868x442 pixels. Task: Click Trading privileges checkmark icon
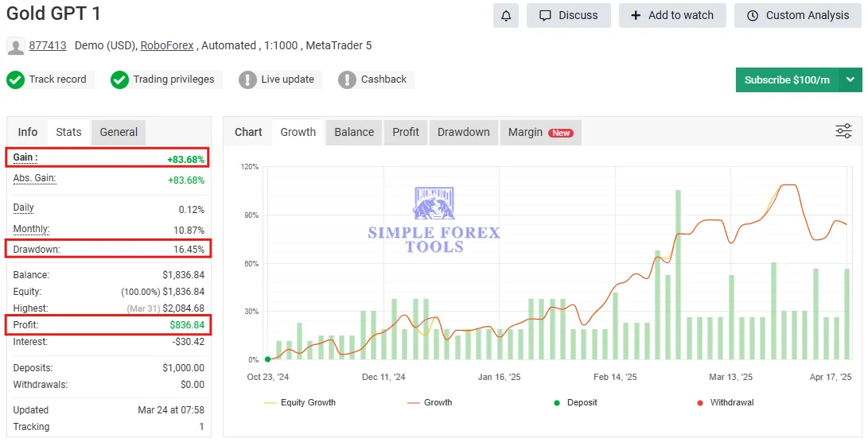click(x=120, y=79)
